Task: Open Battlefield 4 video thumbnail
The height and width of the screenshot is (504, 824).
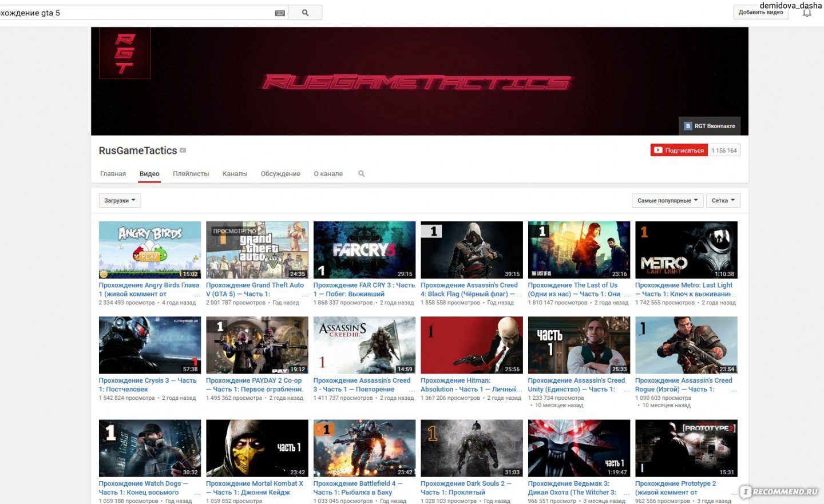Action: point(365,449)
